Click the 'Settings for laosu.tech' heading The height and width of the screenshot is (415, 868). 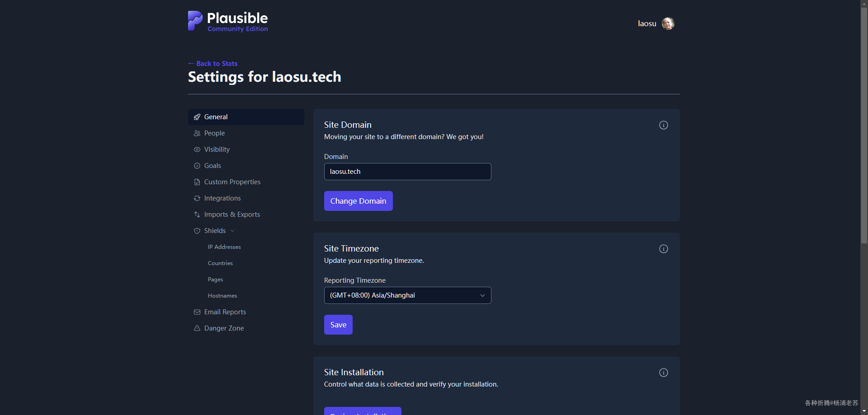point(264,77)
